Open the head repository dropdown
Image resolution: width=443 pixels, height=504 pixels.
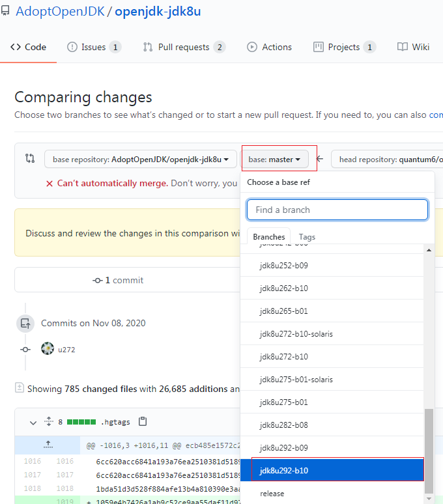(x=387, y=159)
